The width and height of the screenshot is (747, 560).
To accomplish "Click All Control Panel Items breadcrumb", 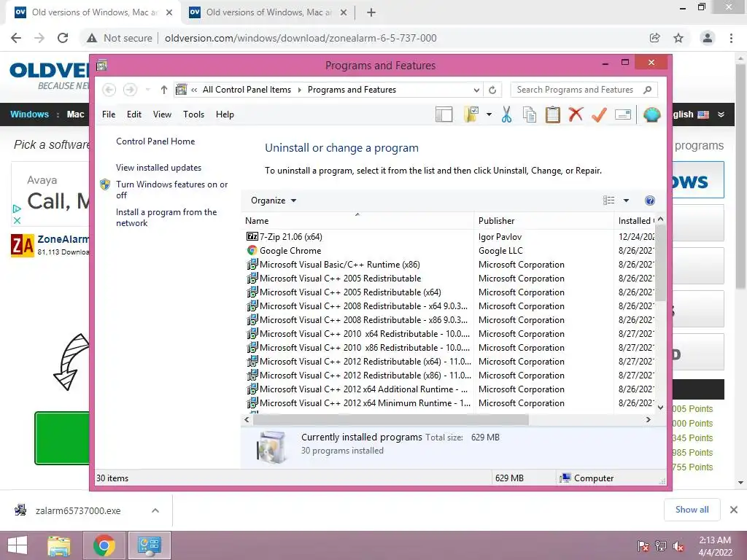I will pos(247,90).
